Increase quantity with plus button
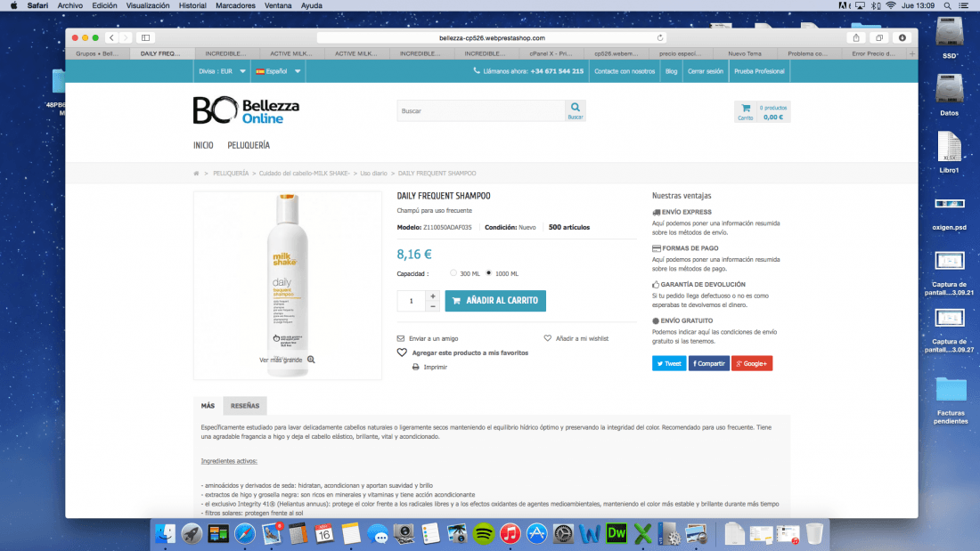 [432, 296]
